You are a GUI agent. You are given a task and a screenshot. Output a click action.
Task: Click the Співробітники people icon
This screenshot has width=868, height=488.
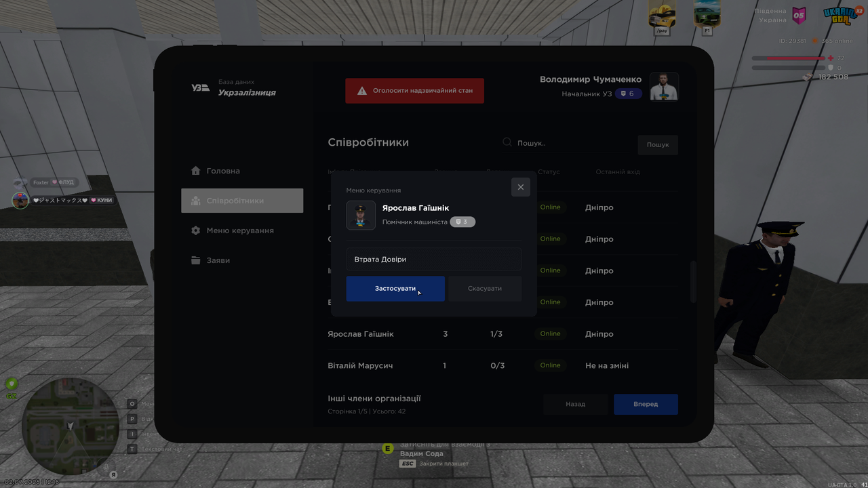196,201
